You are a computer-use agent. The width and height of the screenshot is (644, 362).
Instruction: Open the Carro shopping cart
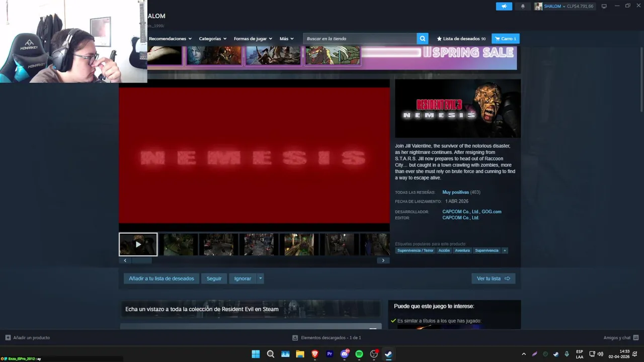tap(506, 39)
